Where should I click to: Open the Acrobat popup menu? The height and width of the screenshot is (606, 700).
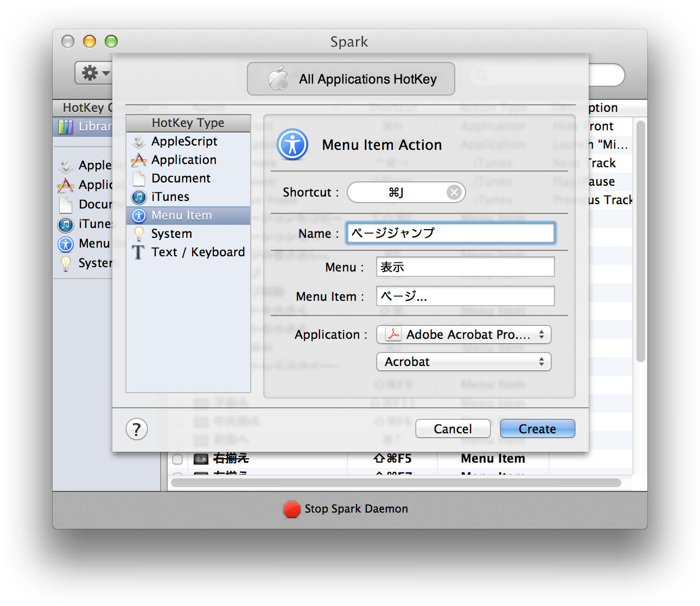(464, 362)
